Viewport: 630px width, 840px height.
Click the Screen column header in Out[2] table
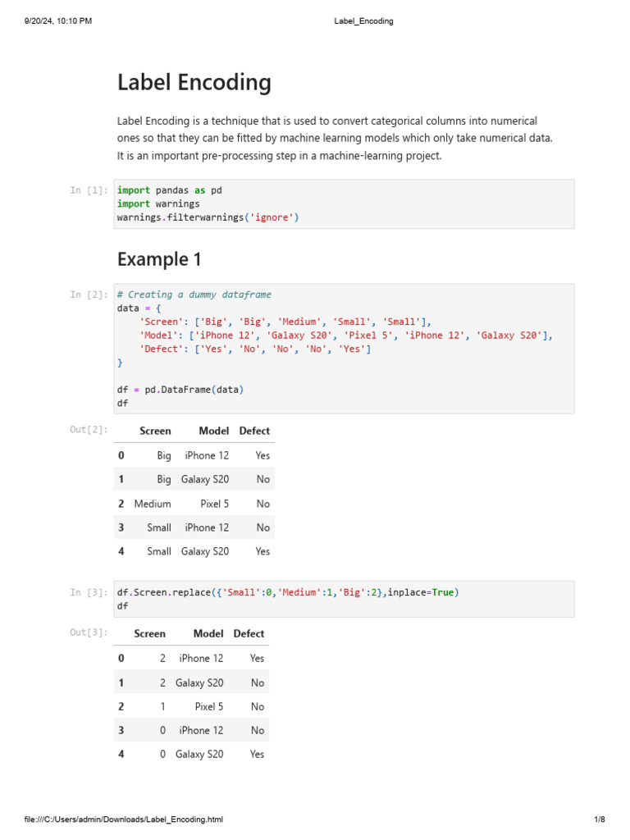[155, 431]
